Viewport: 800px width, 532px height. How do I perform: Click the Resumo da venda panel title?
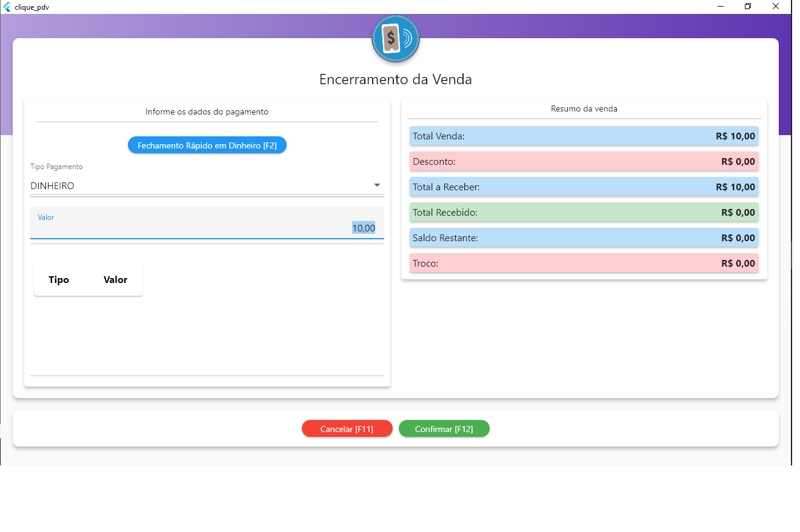coord(584,109)
